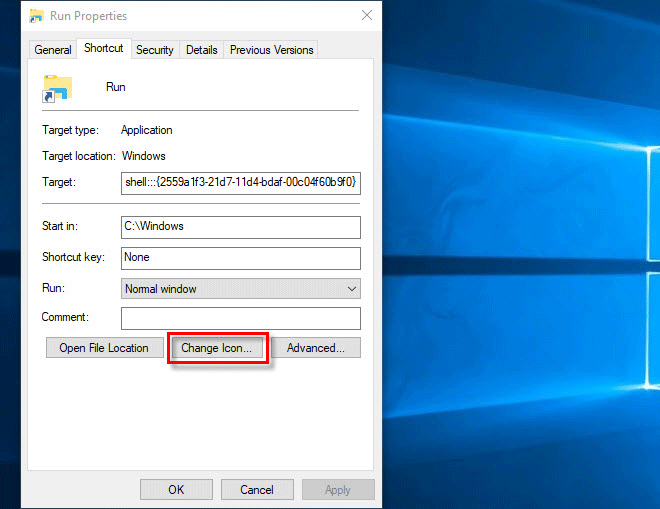660x509 pixels.
Task: Click the "Comment:" label
Action: tap(65, 317)
